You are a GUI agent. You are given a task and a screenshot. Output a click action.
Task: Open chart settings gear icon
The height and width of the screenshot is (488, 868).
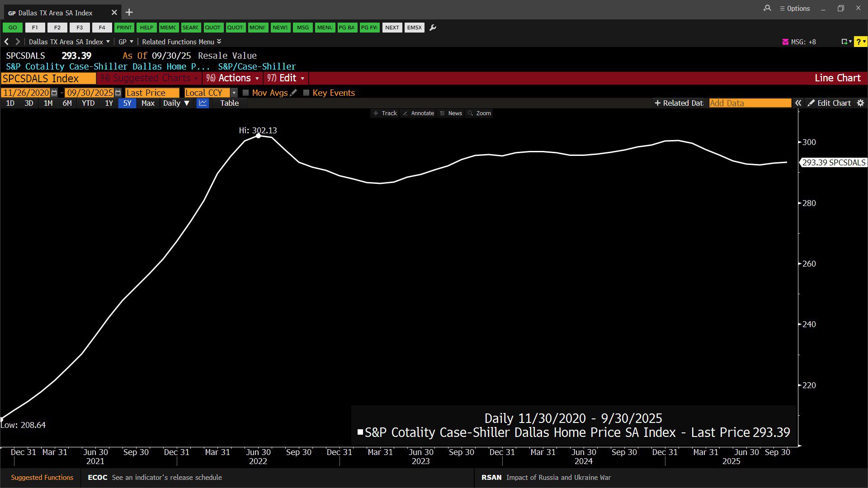[x=860, y=103]
